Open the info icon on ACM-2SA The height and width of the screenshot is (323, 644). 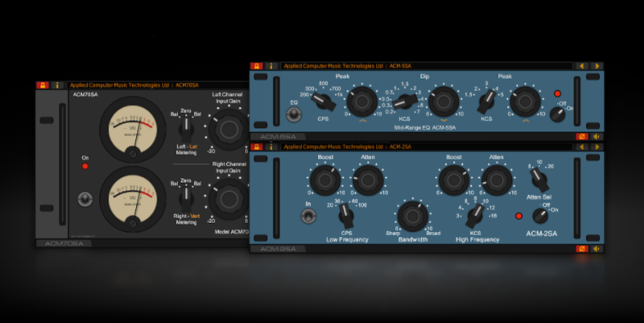(271, 147)
